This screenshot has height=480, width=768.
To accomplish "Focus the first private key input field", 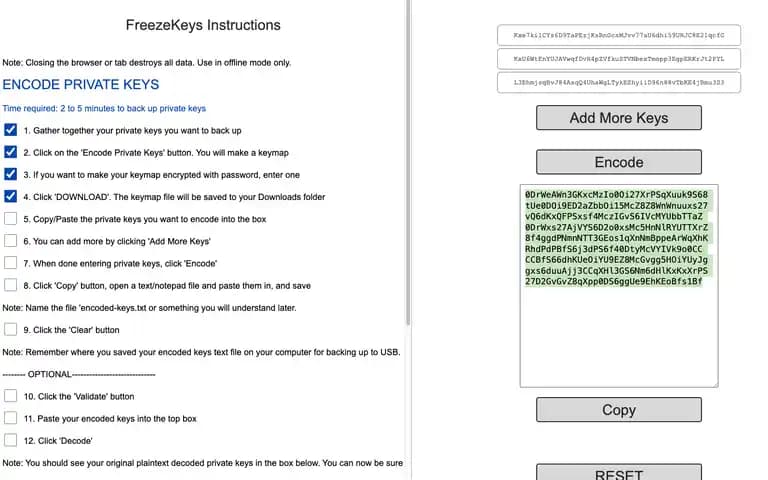I will 619,35.
